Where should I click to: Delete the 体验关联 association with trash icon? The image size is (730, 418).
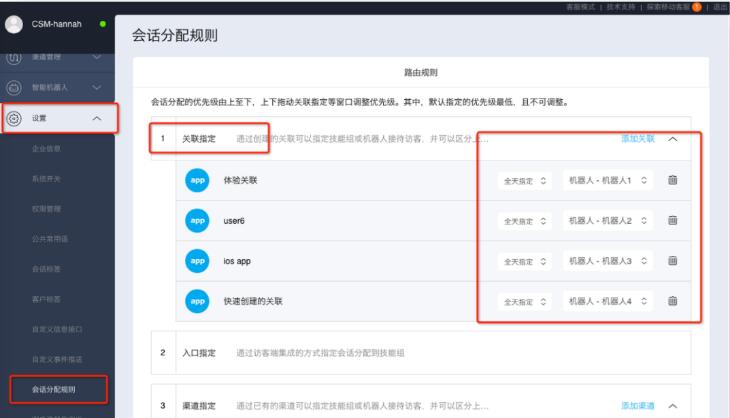pos(673,179)
